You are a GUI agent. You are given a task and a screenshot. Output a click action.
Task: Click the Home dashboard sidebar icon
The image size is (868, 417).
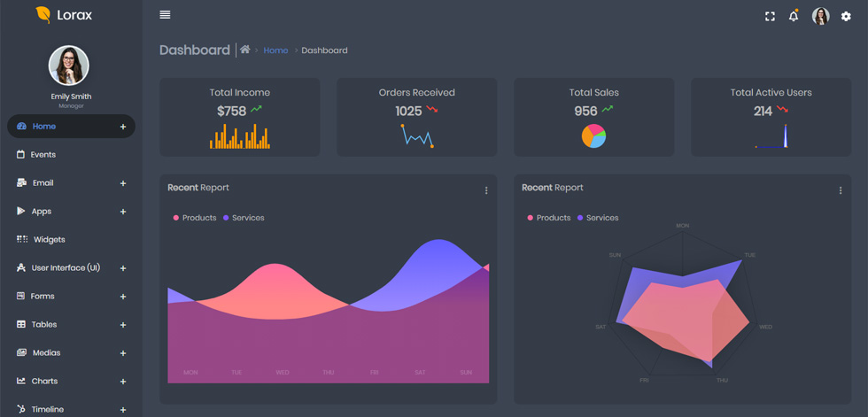coord(21,126)
